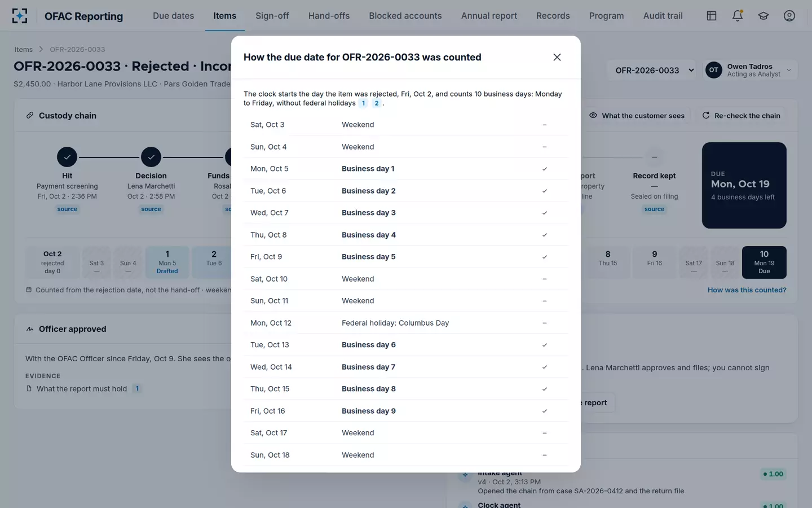
Task: Open footnote reference 1 in dialog text
Action: 364,103
